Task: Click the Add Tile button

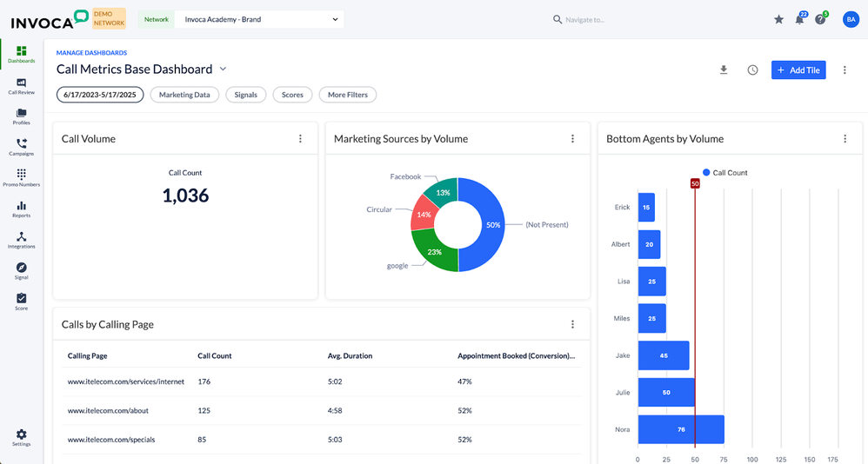Action: click(x=798, y=70)
